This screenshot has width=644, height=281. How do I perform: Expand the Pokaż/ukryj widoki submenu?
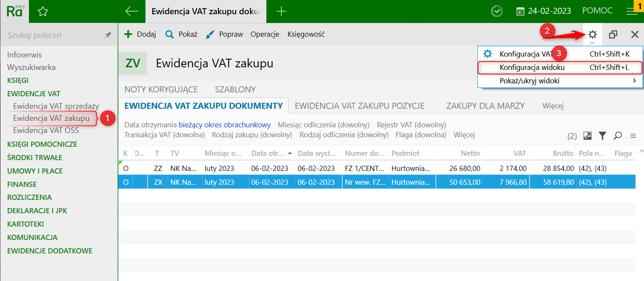coord(560,81)
